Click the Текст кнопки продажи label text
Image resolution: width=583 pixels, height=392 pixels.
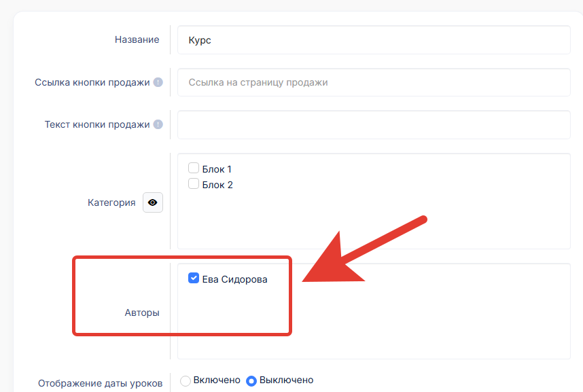click(97, 124)
